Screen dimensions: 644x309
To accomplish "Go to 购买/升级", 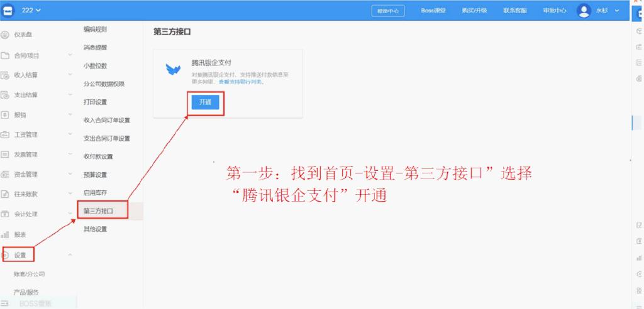I will point(474,11).
